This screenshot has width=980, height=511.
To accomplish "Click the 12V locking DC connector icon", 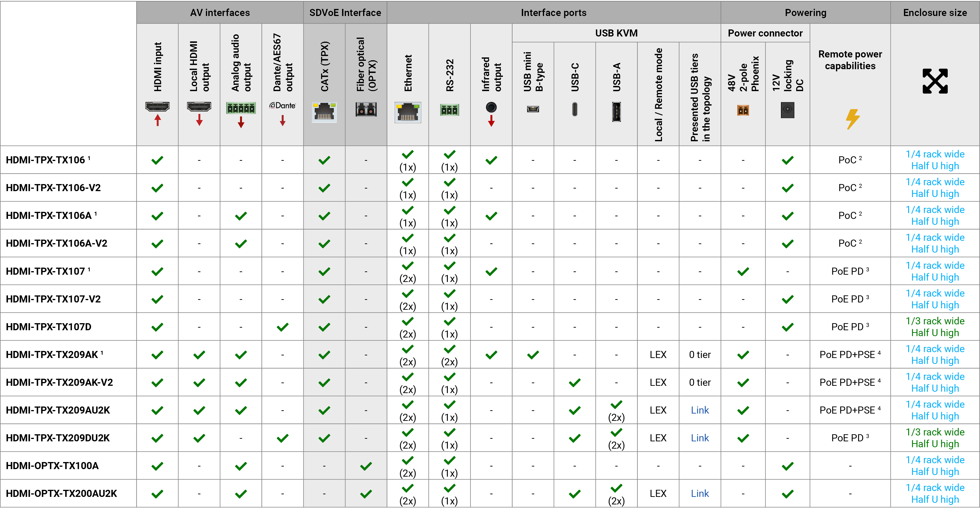I will [787, 110].
